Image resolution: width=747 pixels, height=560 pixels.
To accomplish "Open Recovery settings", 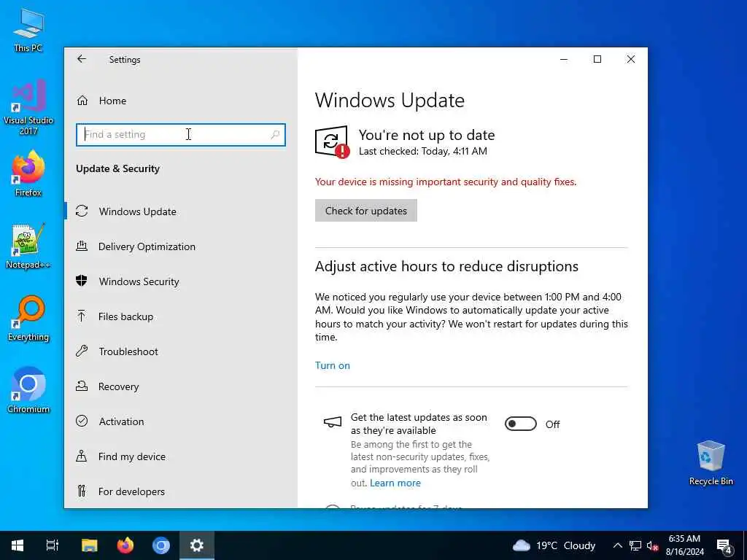I will pos(181,386).
